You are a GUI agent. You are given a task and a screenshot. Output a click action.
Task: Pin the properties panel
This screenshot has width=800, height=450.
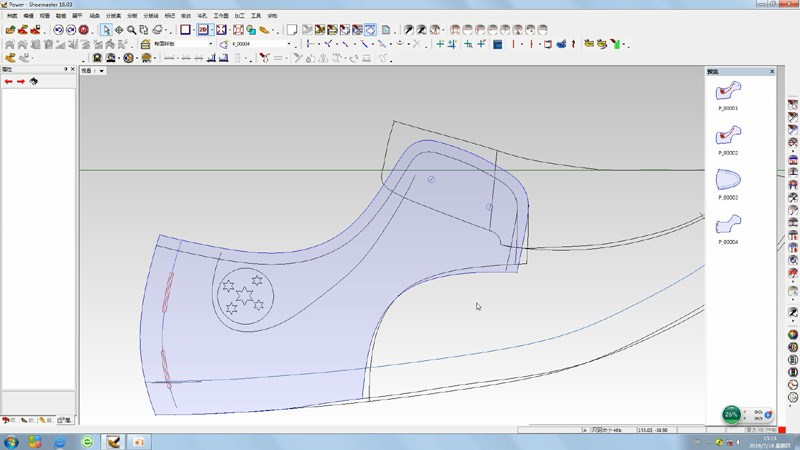pyautogui.click(x=66, y=69)
